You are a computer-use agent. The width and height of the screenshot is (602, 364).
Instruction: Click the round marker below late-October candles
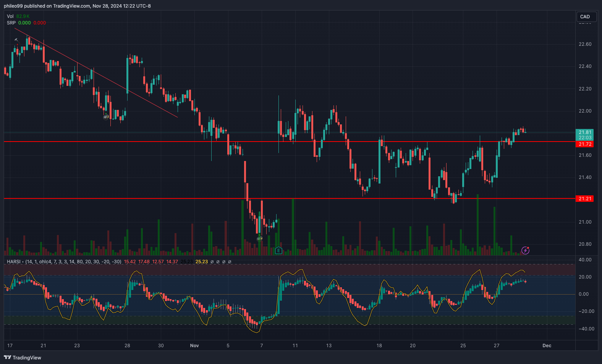click(106, 117)
